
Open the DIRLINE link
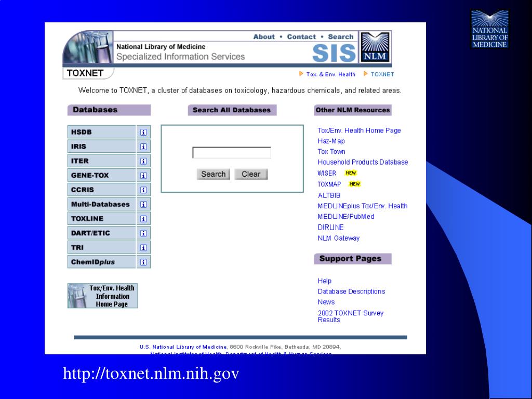click(x=330, y=228)
